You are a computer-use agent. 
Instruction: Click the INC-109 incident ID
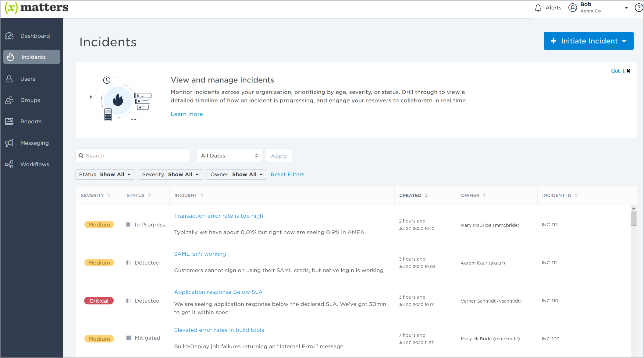pos(550,339)
